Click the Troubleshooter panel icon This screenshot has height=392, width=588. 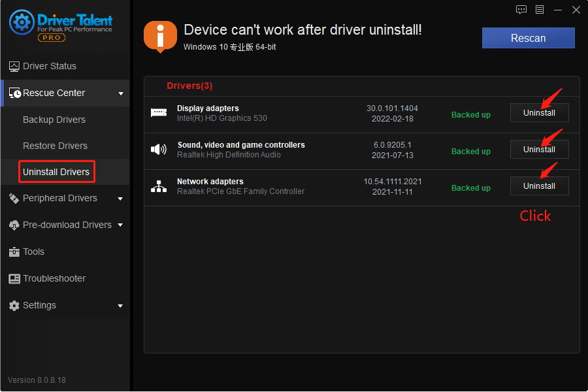[14, 279]
